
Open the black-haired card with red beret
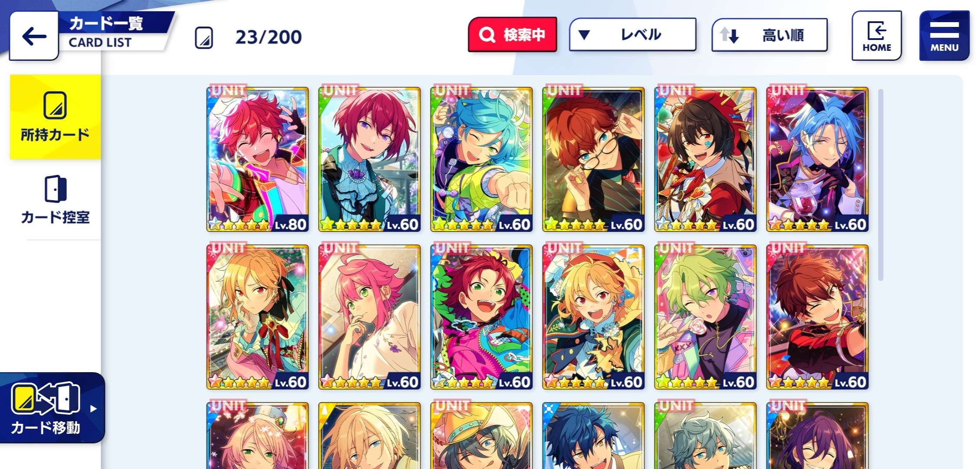(705, 159)
